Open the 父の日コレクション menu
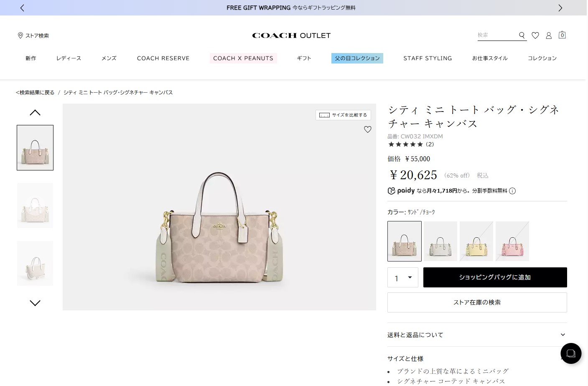 pos(357,58)
